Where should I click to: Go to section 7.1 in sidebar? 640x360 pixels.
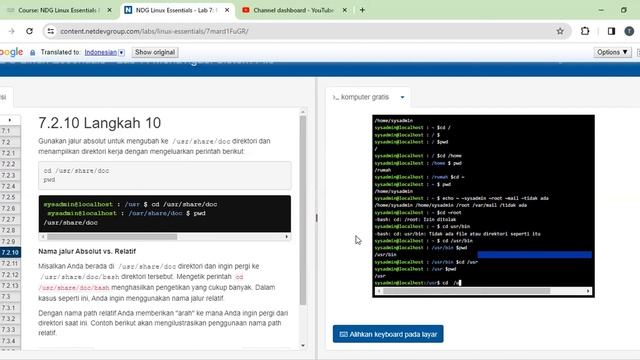pos(10,131)
